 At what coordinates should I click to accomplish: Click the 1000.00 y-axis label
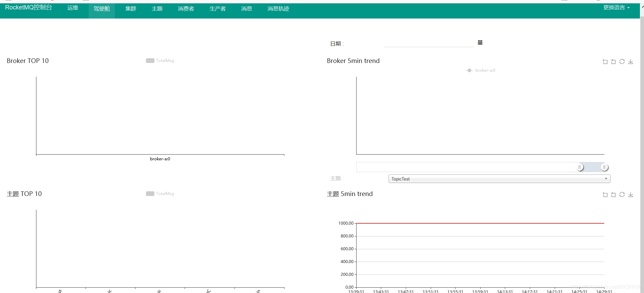point(346,223)
